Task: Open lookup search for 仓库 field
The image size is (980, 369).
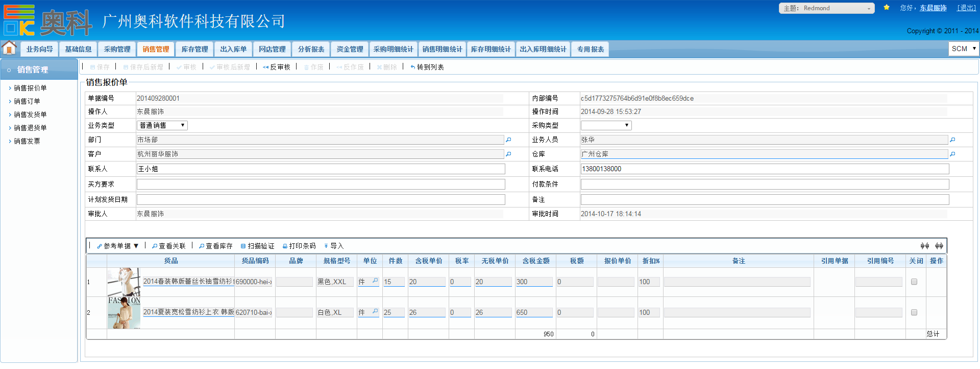Action: coord(952,154)
